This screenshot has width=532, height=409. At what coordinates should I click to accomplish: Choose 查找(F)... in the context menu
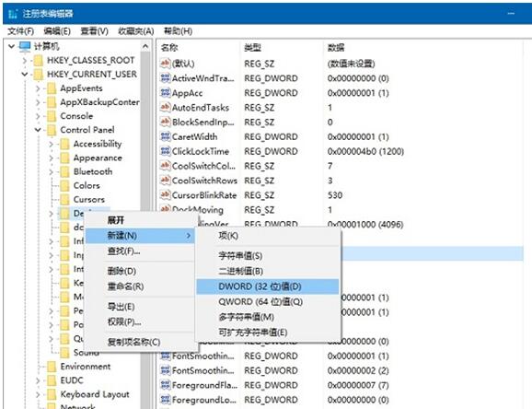click(x=140, y=251)
